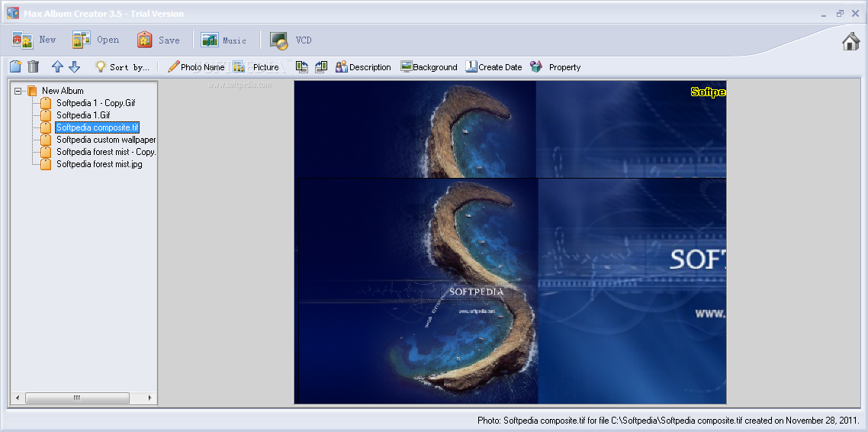Viewport: 868px width, 432px height.
Task: Click the New album button
Action: (34, 40)
